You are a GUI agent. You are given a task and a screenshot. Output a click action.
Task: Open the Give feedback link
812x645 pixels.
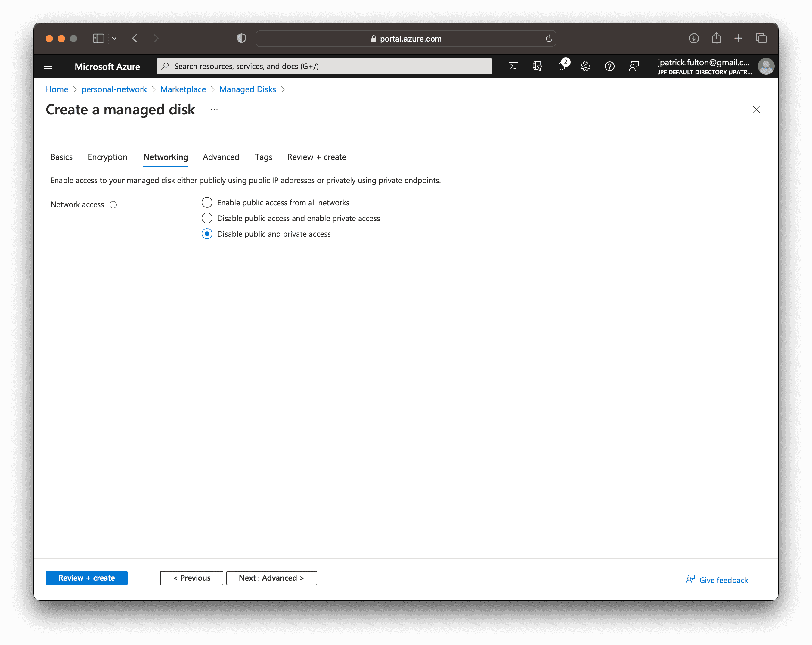coord(724,580)
